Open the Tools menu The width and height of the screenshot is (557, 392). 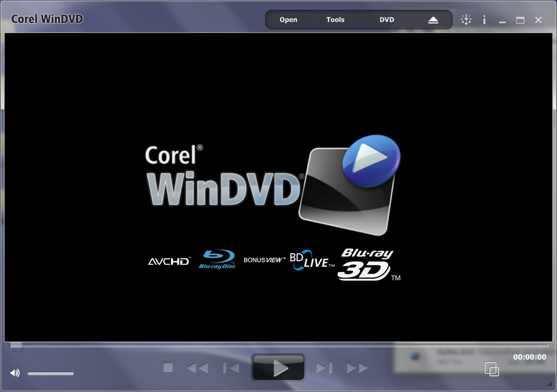[x=335, y=20]
